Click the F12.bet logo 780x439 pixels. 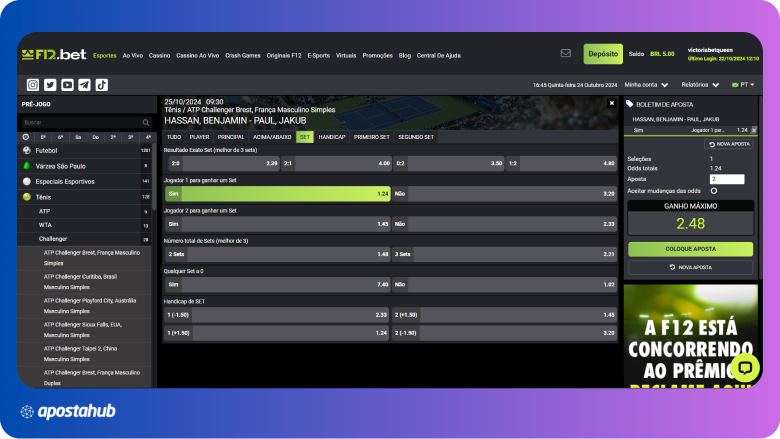pyautogui.click(x=54, y=54)
